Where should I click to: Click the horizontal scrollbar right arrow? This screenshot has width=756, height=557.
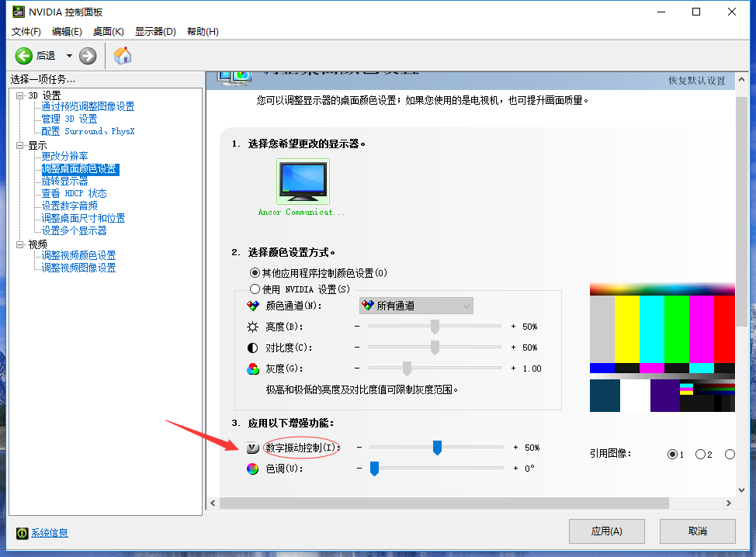tap(729, 503)
